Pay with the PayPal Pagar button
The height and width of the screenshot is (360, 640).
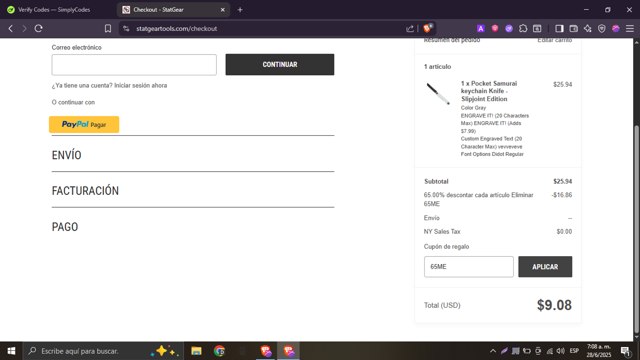point(84,124)
